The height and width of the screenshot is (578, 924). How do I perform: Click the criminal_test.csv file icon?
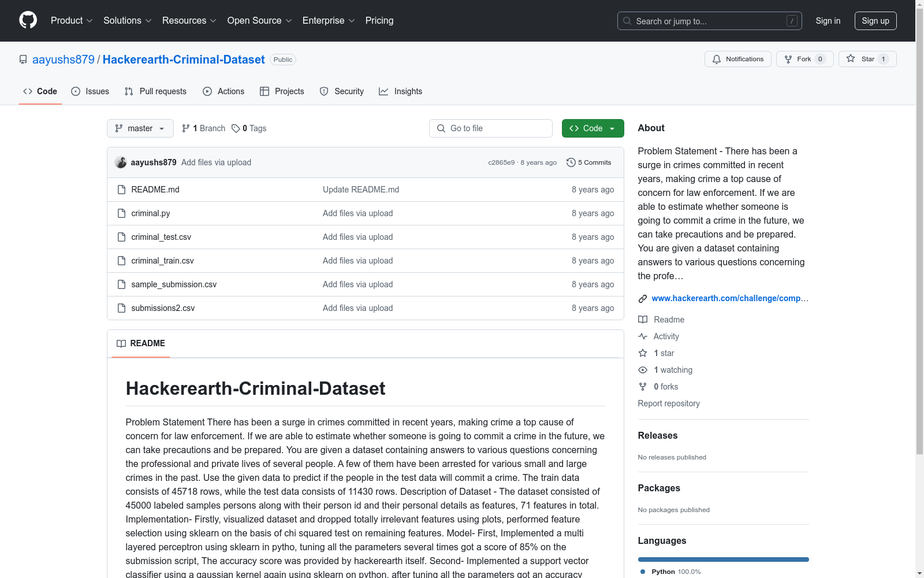(x=121, y=237)
